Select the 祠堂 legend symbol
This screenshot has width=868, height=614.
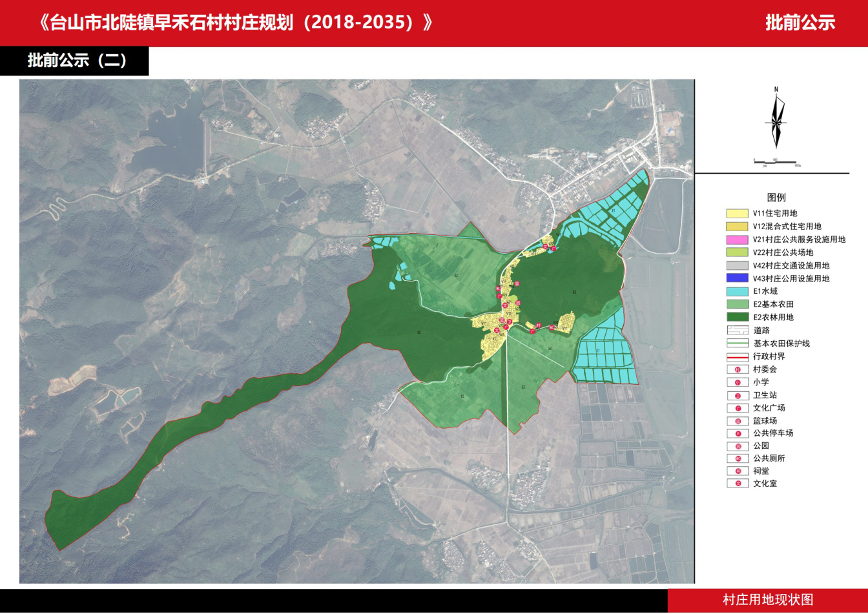click(737, 471)
